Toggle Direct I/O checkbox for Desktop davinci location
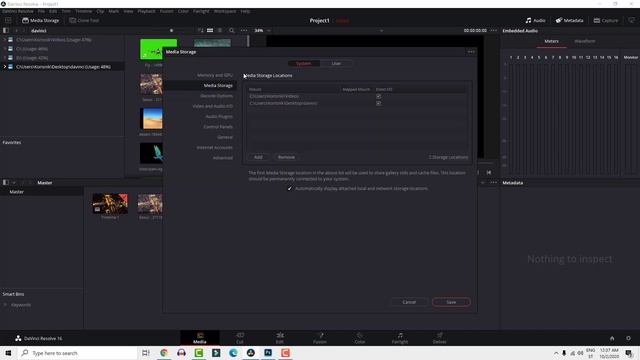Screen dimensions: 640x360 click(x=379, y=103)
